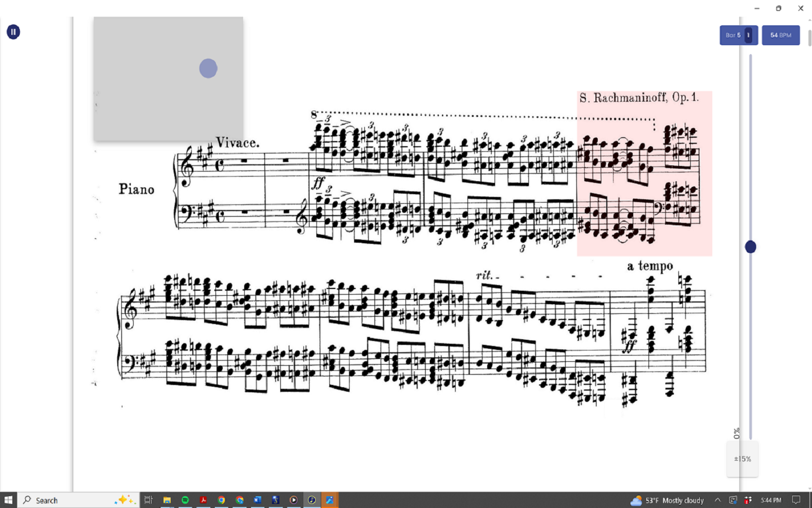Click the ±15% tempo range box

(x=742, y=459)
